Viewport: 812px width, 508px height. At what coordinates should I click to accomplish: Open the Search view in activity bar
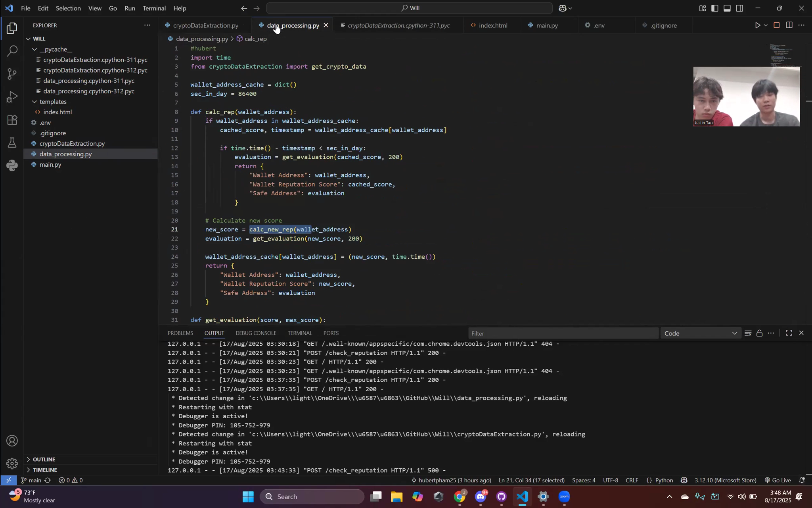[12, 51]
